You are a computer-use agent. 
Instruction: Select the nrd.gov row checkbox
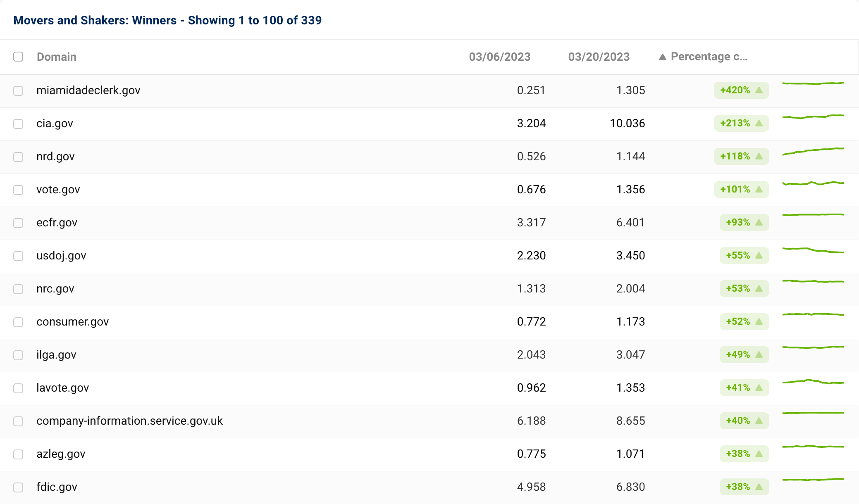coord(18,157)
